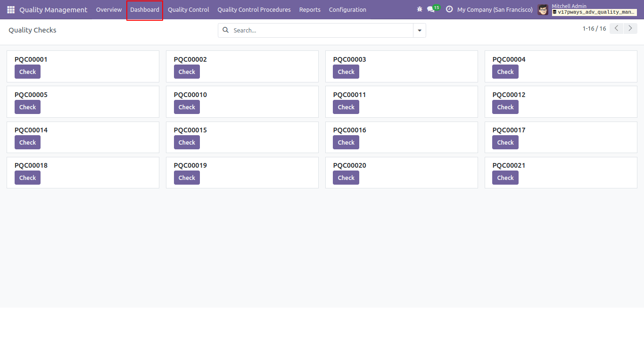Click the 1-16 / 16 pager counter
Image resolution: width=644 pixels, height=350 pixels.
point(594,29)
